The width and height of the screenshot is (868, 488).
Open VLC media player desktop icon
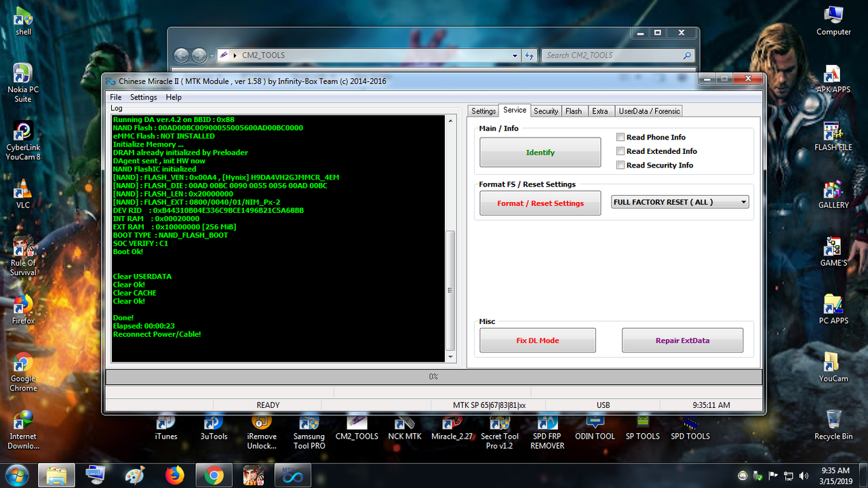tap(23, 192)
